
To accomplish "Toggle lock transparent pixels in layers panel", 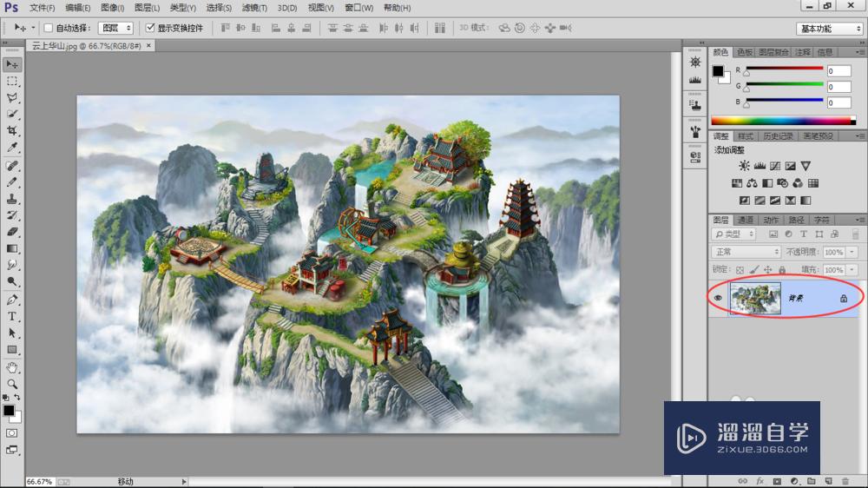I will point(740,270).
